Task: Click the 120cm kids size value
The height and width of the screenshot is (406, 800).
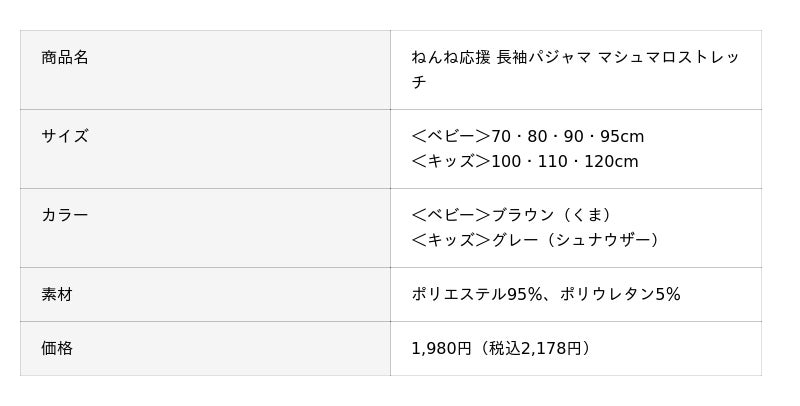Action: [x=611, y=162]
